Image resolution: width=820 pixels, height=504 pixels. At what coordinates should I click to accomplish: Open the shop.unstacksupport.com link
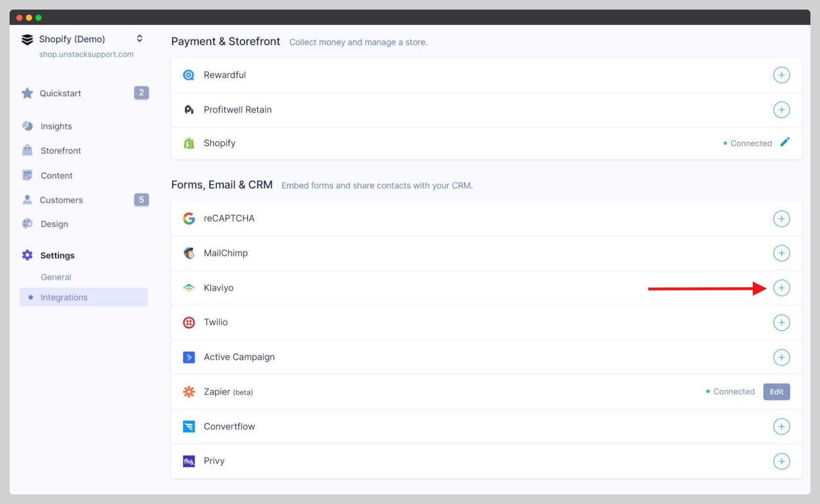point(86,55)
